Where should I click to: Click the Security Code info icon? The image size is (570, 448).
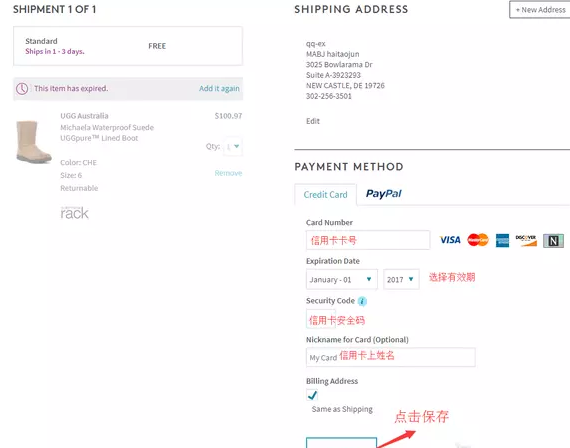(362, 301)
